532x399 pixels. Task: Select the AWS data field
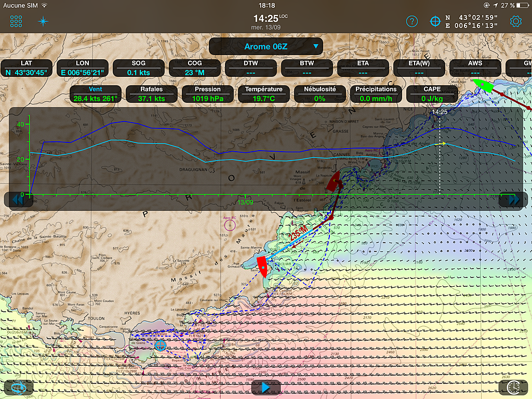tap(475, 68)
